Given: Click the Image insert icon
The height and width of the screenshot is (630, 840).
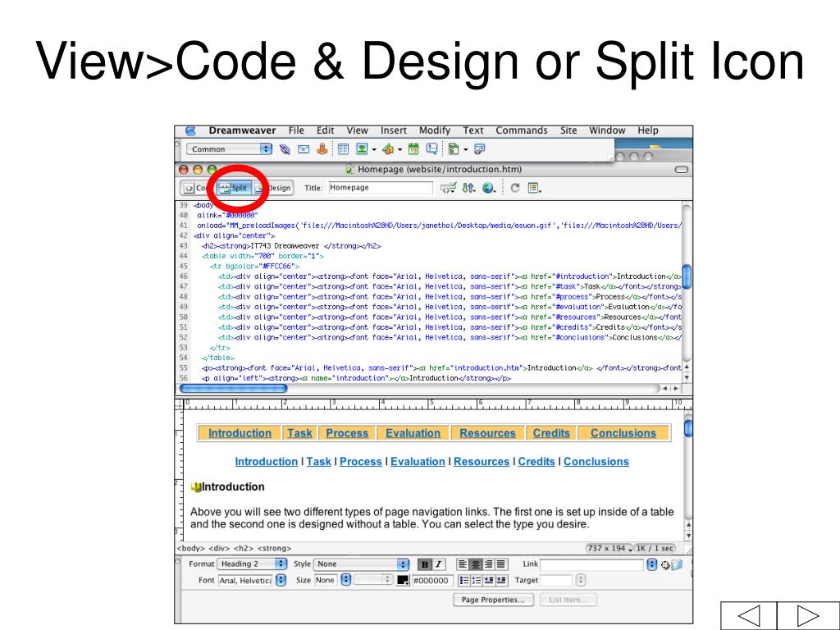Looking at the screenshot, I should (362, 149).
